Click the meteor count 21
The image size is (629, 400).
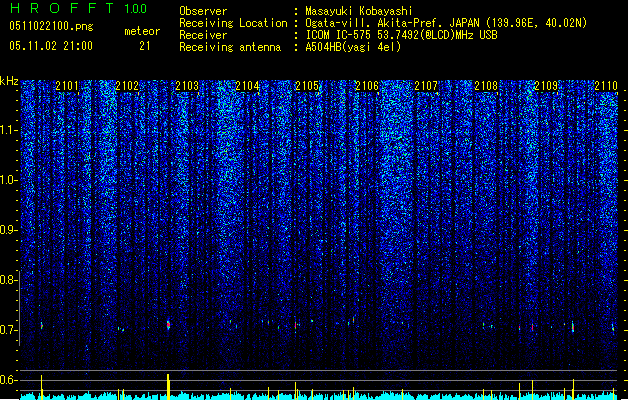click(x=145, y=46)
